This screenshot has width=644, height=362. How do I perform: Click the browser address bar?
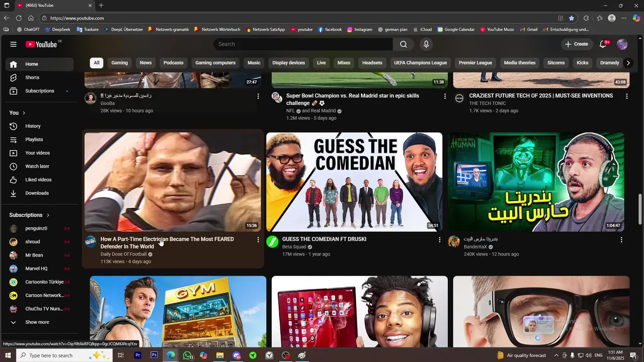coord(302,18)
